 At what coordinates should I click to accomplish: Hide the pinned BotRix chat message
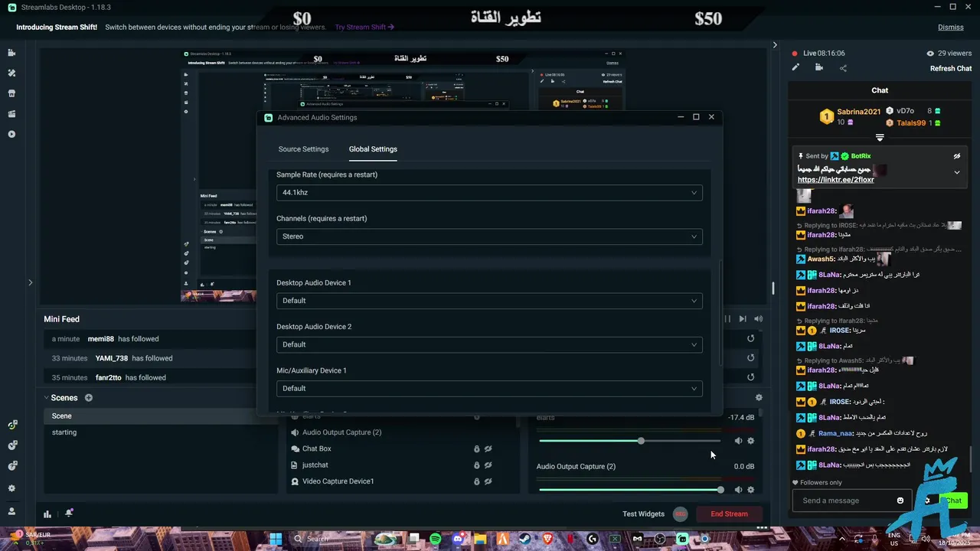click(x=956, y=156)
